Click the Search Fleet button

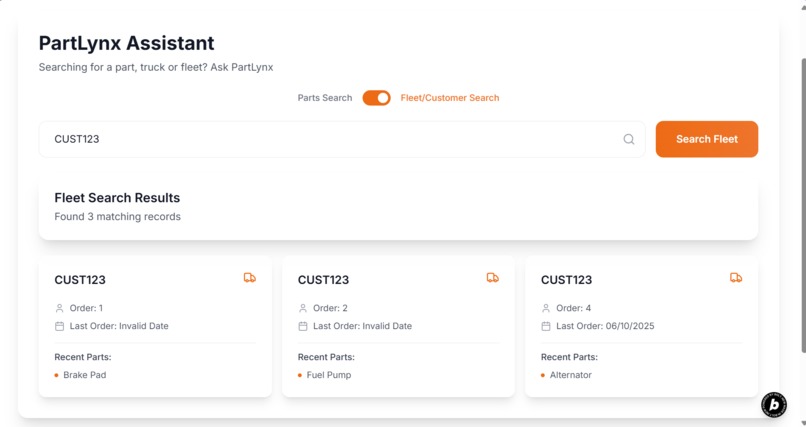[x=707, y=139]
